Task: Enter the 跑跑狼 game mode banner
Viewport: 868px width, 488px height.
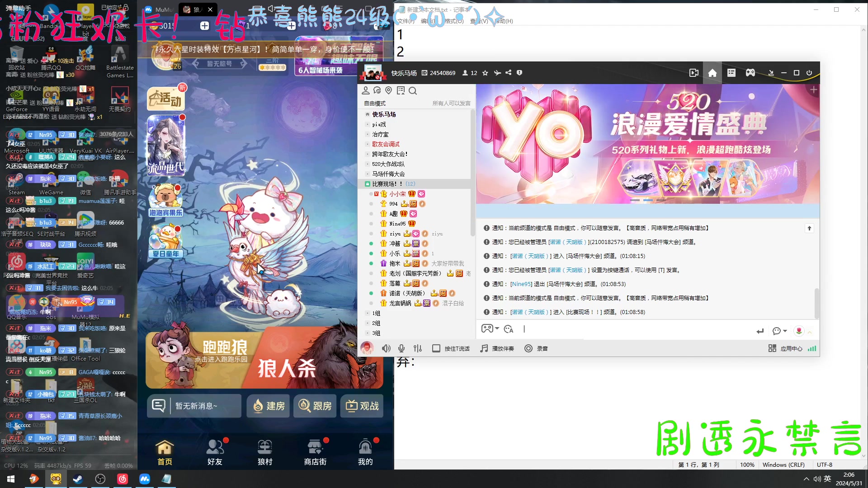Action: 199,359
